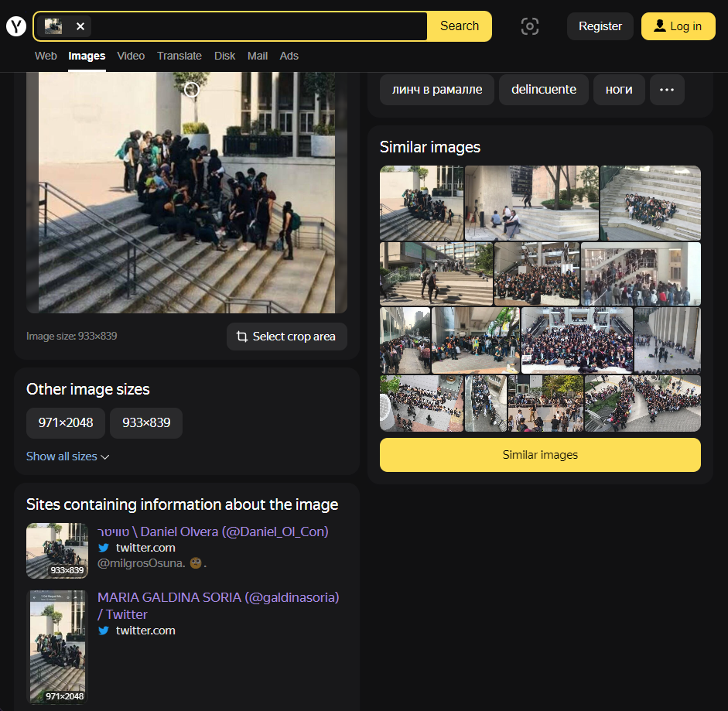Click the Yandex logo icon
The image size is (728, 711).
[16, 26]
